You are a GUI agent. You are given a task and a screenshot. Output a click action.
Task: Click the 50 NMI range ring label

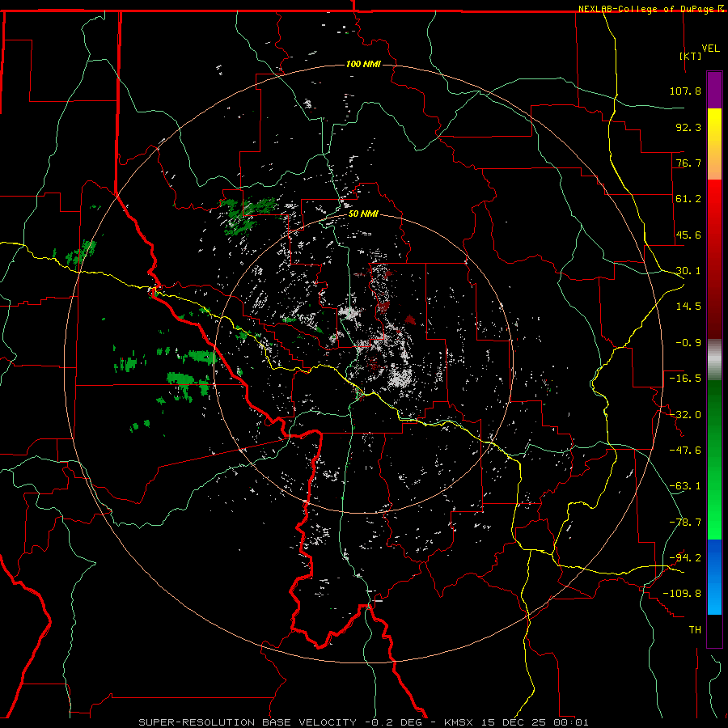pyautogui.click(x=363, y=214)
